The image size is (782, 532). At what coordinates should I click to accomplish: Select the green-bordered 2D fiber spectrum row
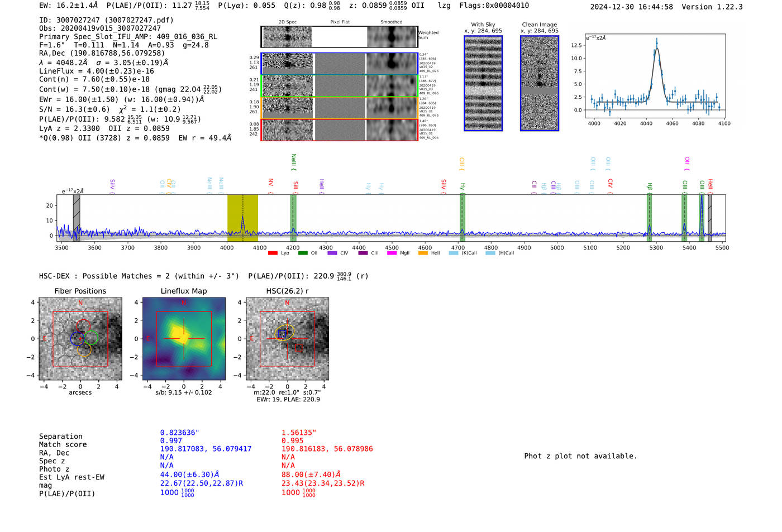coord(339,86)
